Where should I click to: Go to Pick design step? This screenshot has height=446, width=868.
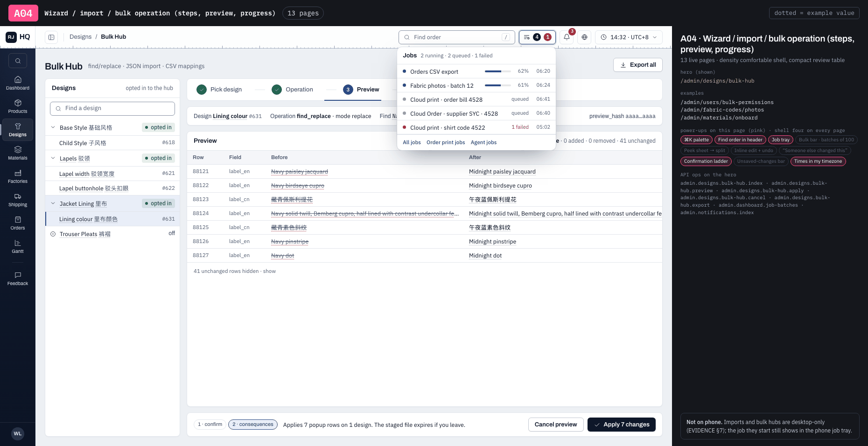pos(219,90)
